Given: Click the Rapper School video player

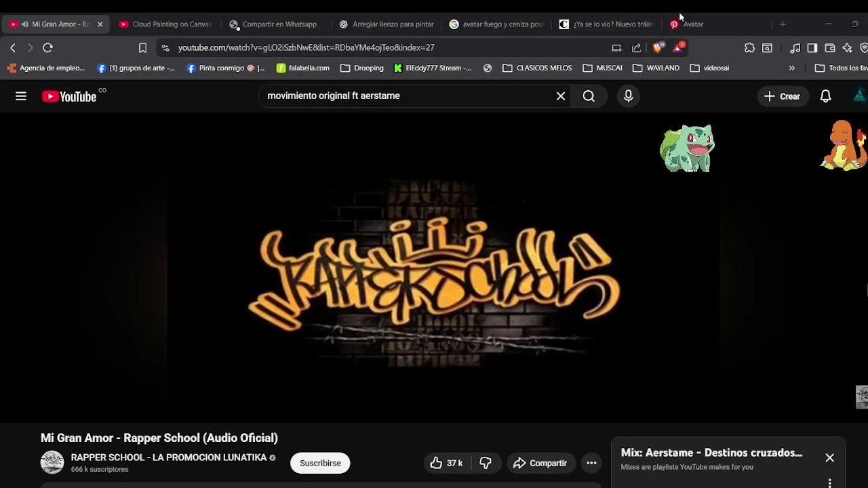Looking at the screenshot, I should click(434, 268).
